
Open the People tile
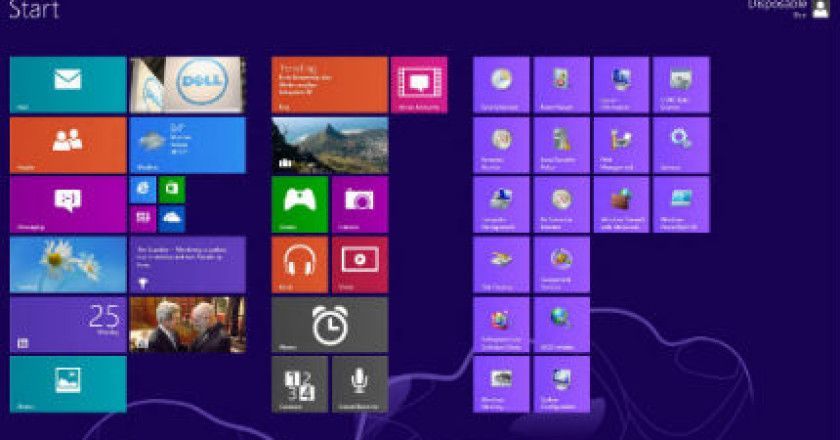(x=68, y=145)
